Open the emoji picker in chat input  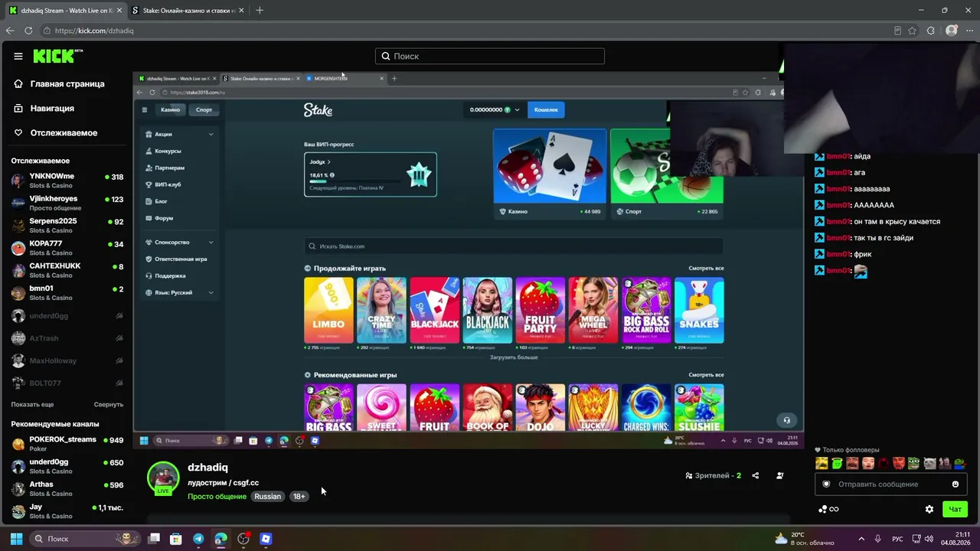pos(955,484)
